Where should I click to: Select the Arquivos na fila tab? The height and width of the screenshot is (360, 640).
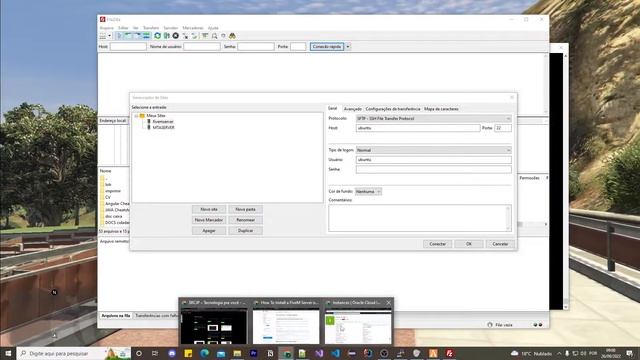coord(116,316)
